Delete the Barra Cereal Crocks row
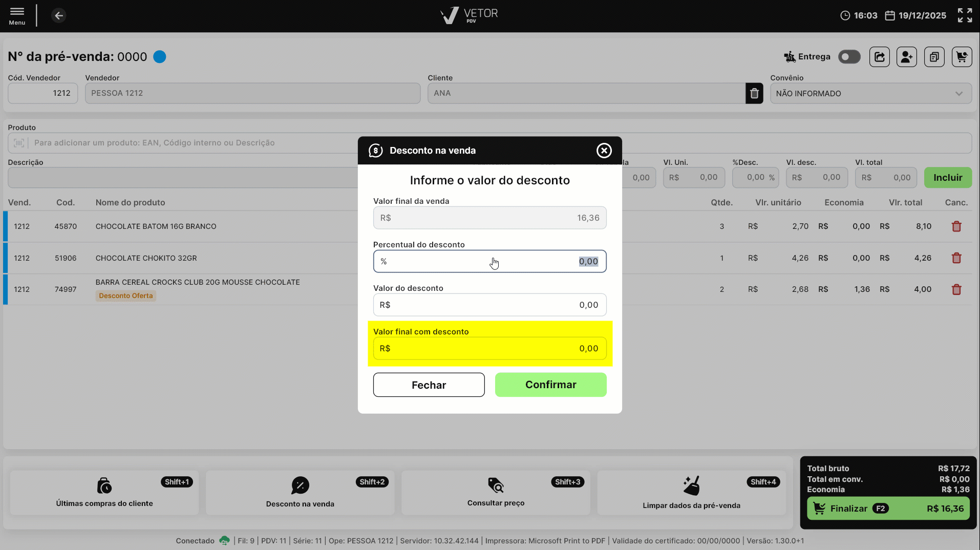The image size is (980, 550). [x=956, y=289]
